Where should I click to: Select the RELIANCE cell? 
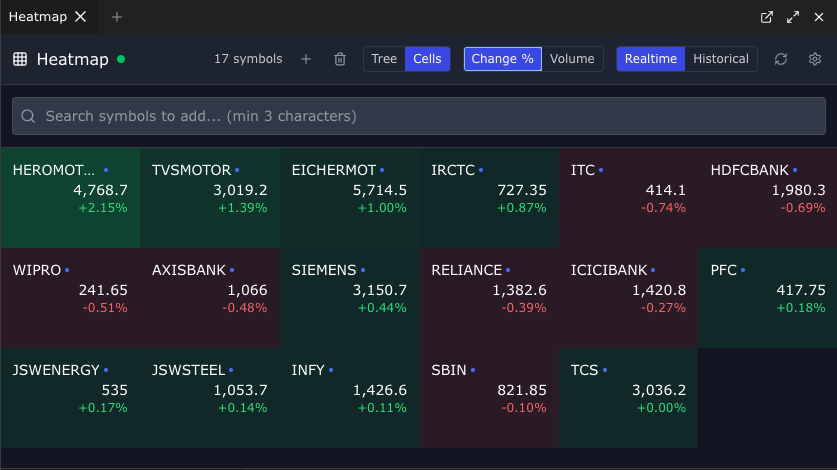click(x=489, y=297)
